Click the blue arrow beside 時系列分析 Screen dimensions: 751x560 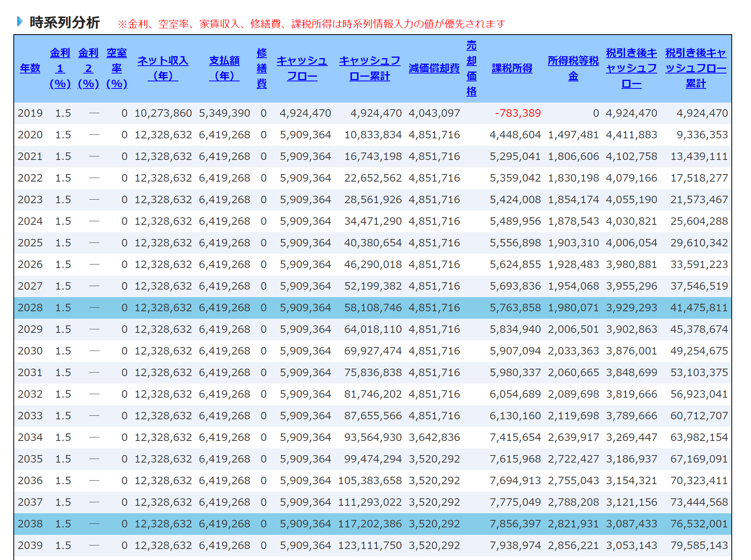click(20, 21)
